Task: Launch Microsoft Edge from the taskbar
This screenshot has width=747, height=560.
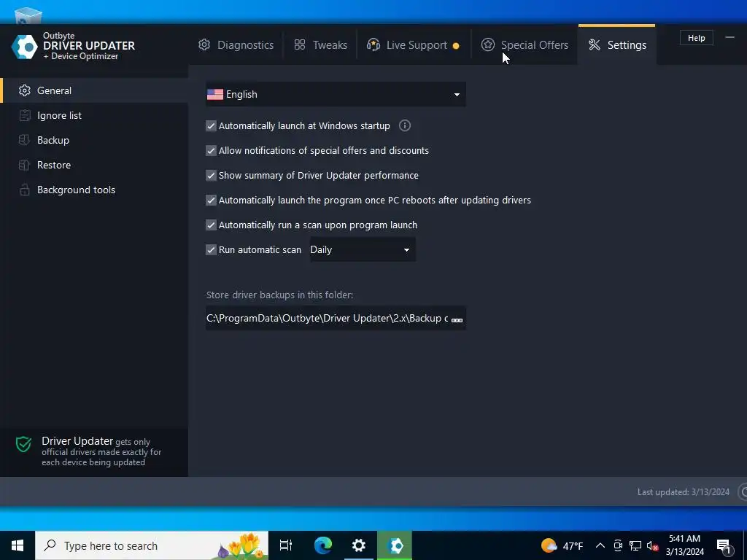Action: coord(323,545)
